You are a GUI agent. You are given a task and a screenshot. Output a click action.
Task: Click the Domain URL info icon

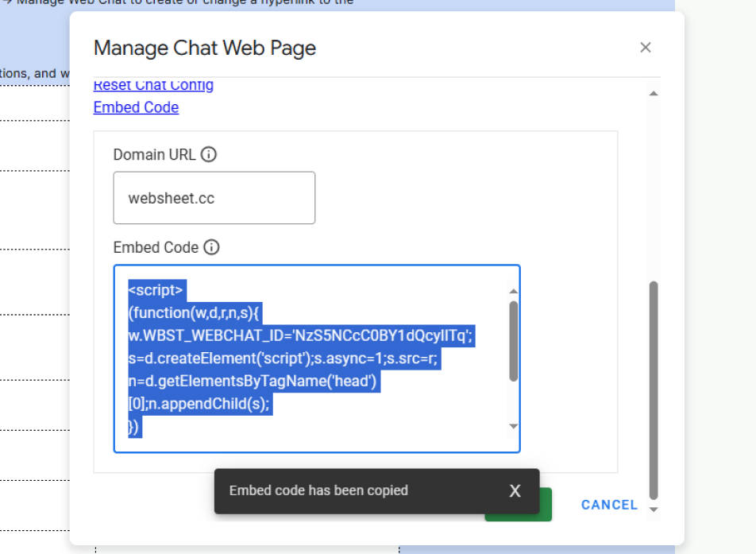click(x=209, y=154)
